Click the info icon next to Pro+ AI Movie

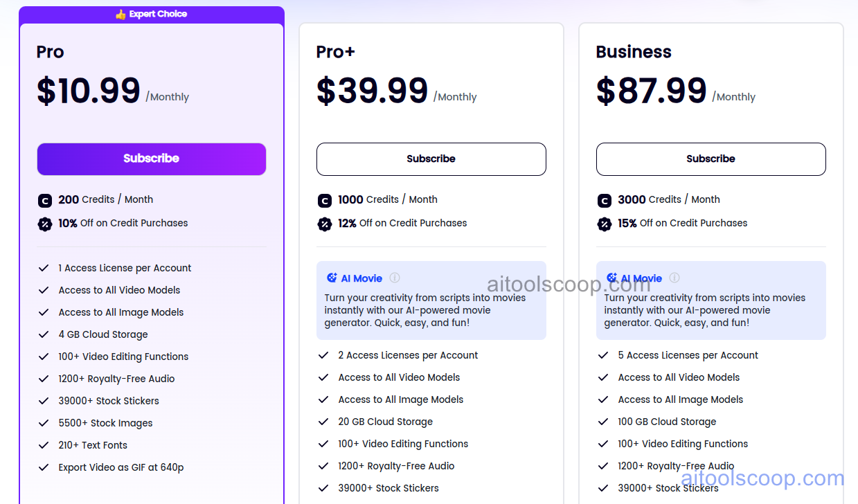point(395,278)
